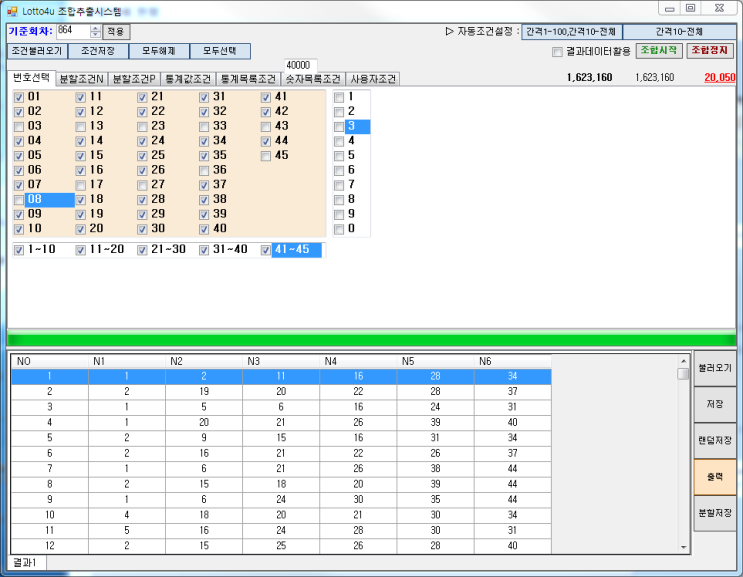Click the results scrollbar up arrow
The width and height of the screenshot is (743, 577).
point(683,361)
